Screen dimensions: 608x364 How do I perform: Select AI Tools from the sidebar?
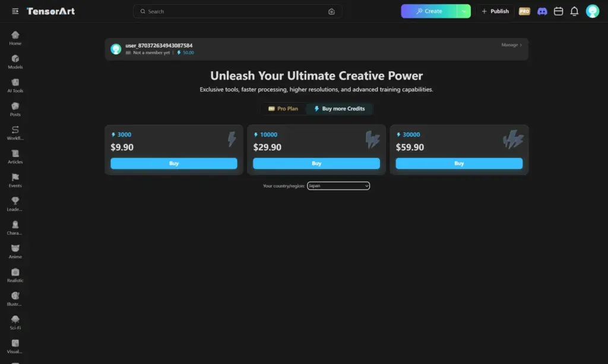pos(15,85)
